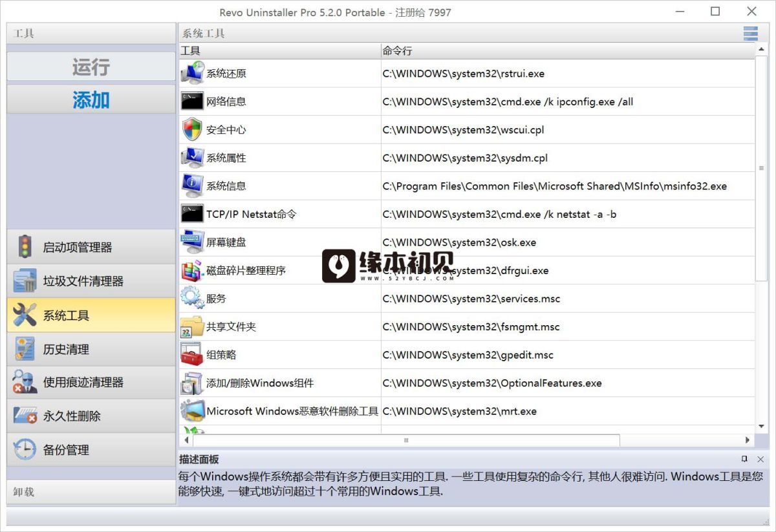This screenshot has height=532, width=776.
Task: Click the wrench 系统工具 sidebar icon
Action: (x=25, y=315)
